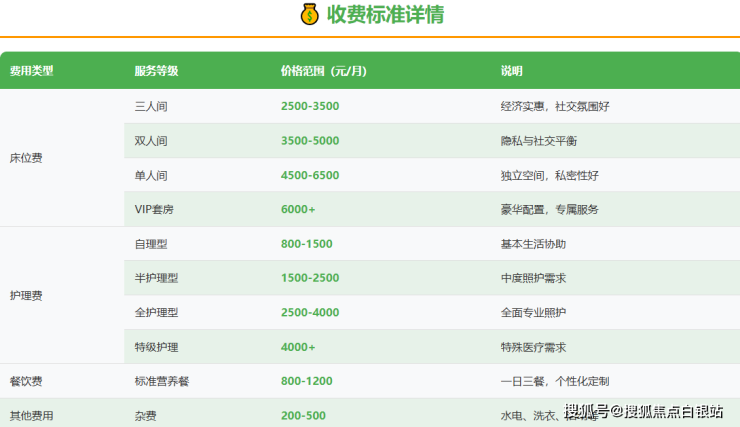Click the 收费标准详情 title text

tap(385, 14)
